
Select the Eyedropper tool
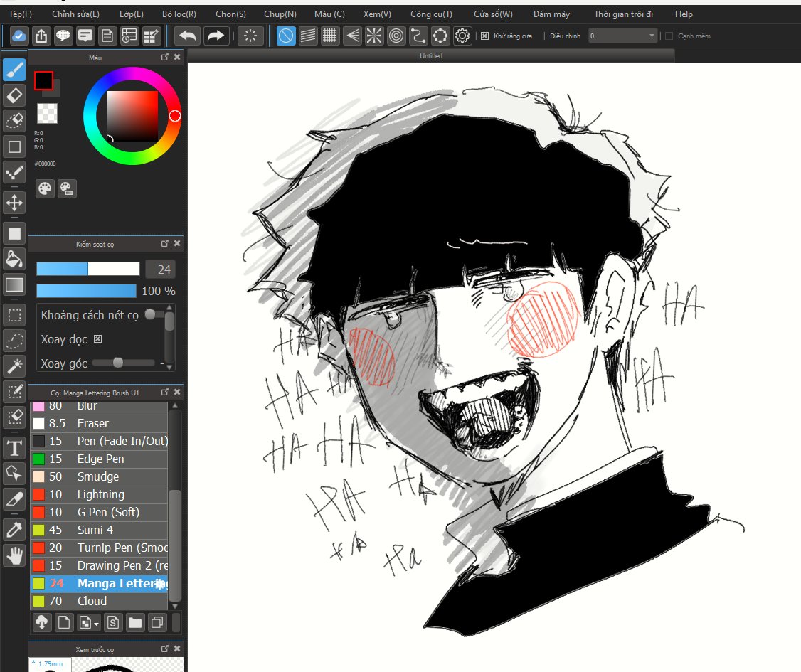pos(14,530)
